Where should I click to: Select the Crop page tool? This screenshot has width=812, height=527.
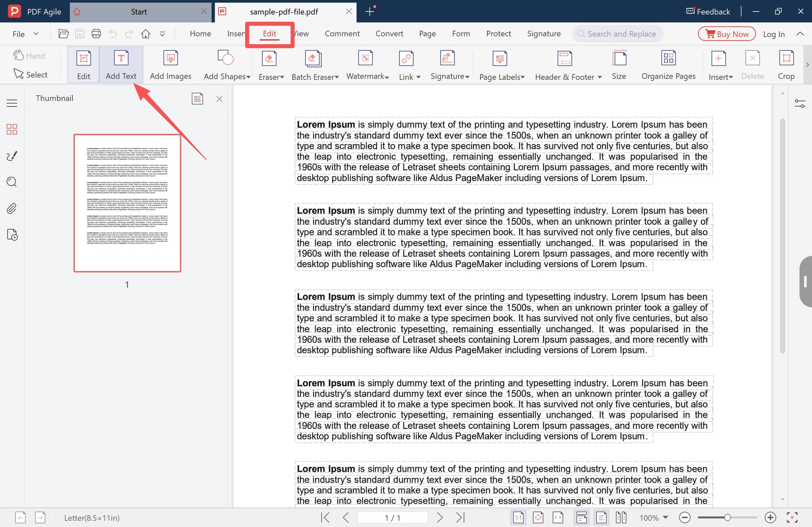point(786,65)
